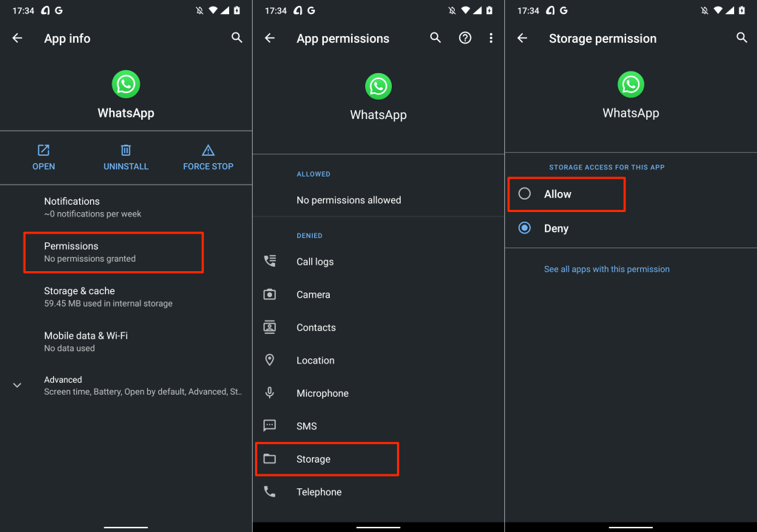757x532 pixels.
Task: Open Notifications settings for WhatsApp
Action: (92, 207)
